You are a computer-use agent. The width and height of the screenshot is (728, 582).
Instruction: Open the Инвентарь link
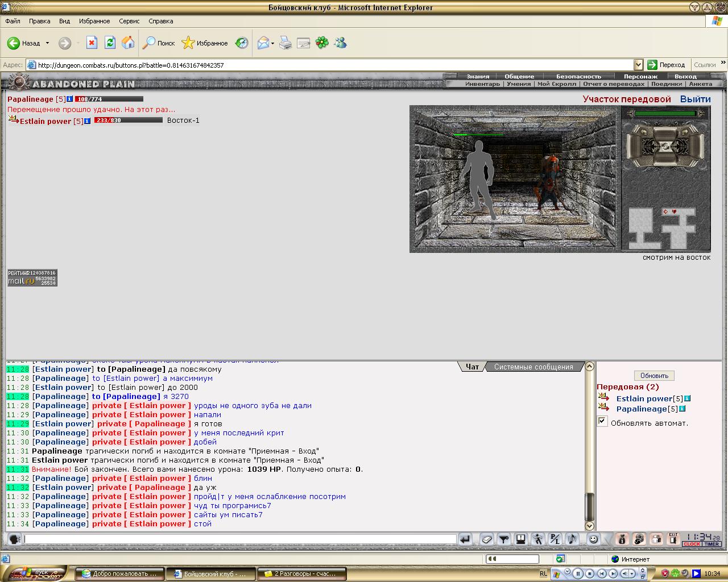(482, 84)
